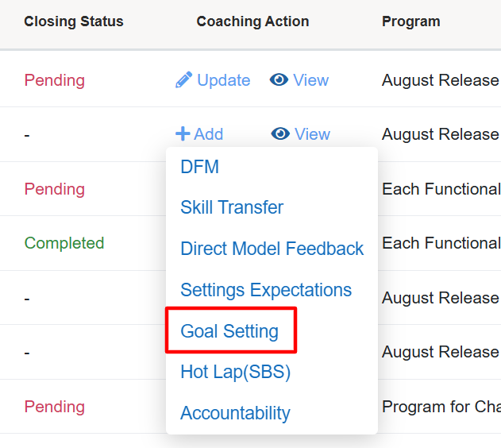Screen dimensions: 501x448
Task: Choose Skill Transfer menu option
Action: (232, 207)
